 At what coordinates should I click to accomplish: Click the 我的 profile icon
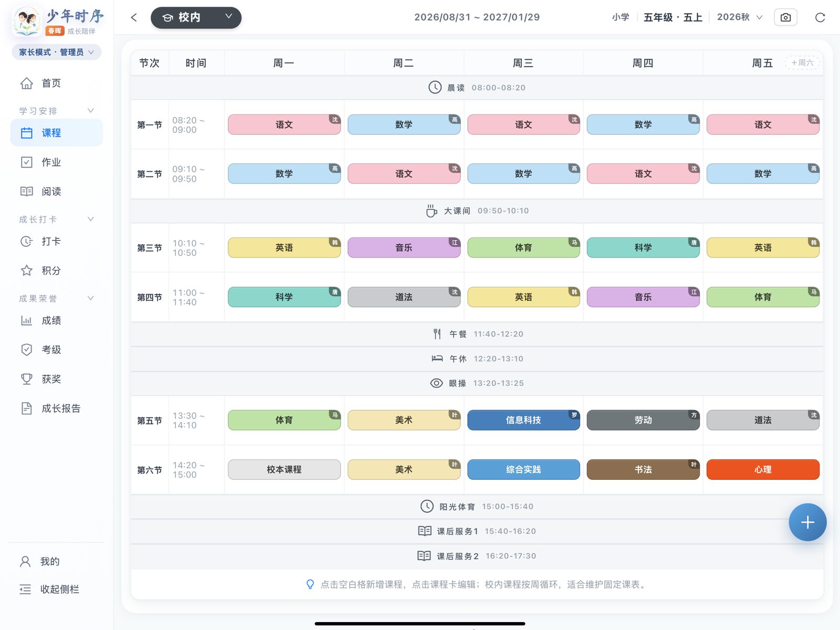coord(25,562)
